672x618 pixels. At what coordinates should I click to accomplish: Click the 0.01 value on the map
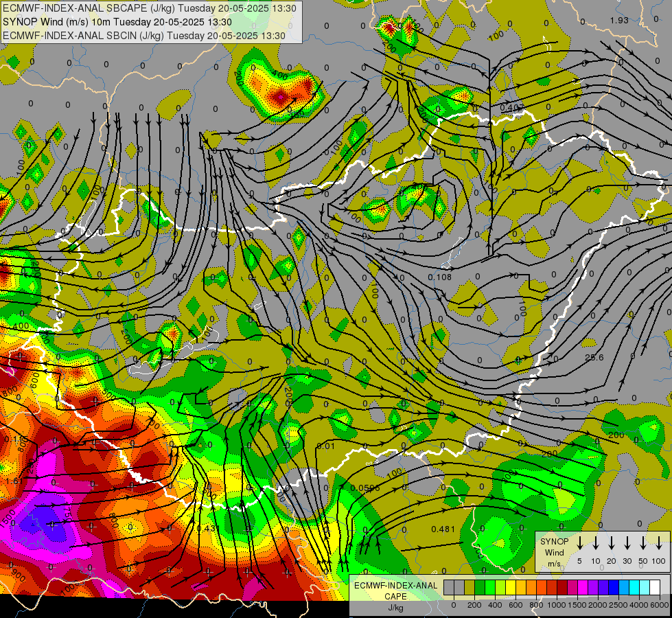click(326, 446)
